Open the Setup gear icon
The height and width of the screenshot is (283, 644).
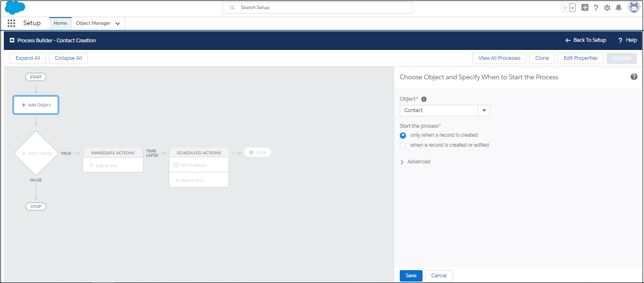[607, 8]
